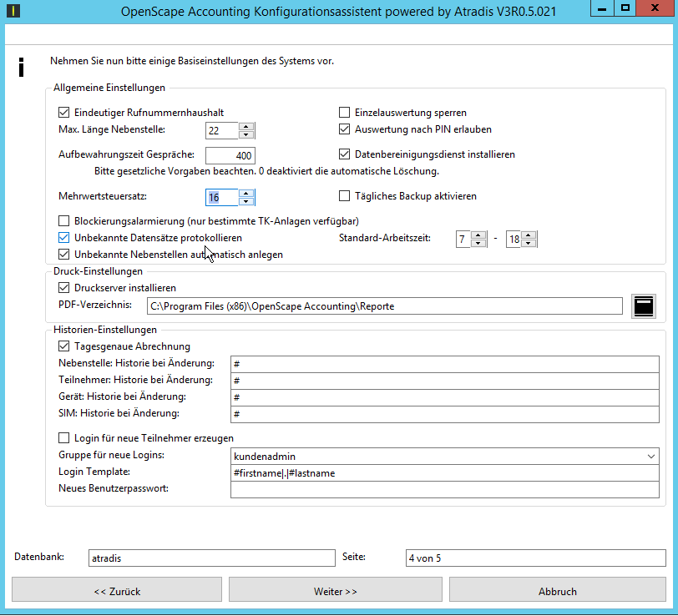
Task: Toggle Unbekannte Datensätze protokollieren
Action: pos(64,238)
